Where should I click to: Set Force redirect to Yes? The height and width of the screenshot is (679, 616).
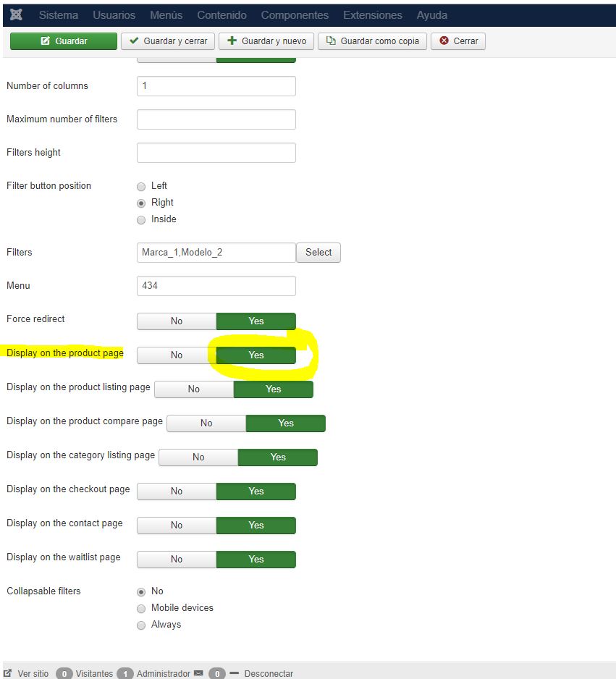point(256,321)
